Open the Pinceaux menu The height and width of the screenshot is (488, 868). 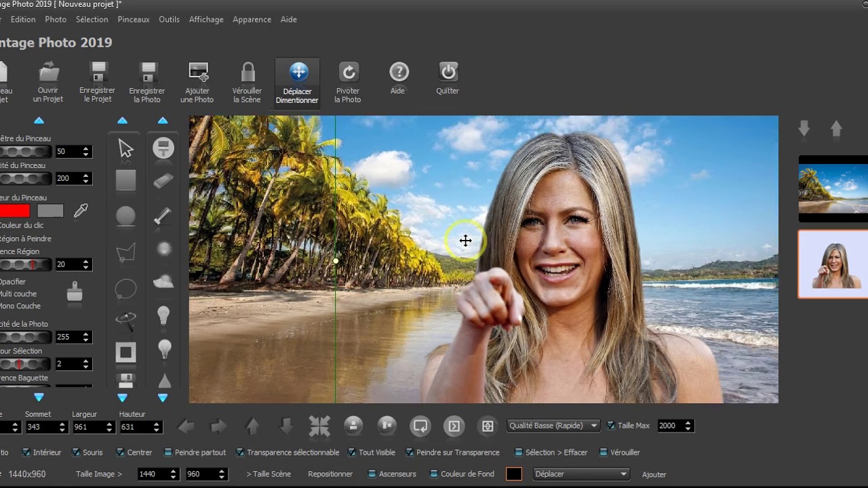[x=134, y=20]
